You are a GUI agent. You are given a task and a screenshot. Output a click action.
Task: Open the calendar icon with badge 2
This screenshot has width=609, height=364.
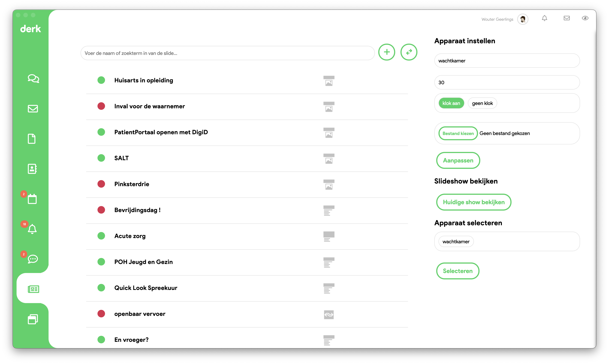tap(32, 199)
